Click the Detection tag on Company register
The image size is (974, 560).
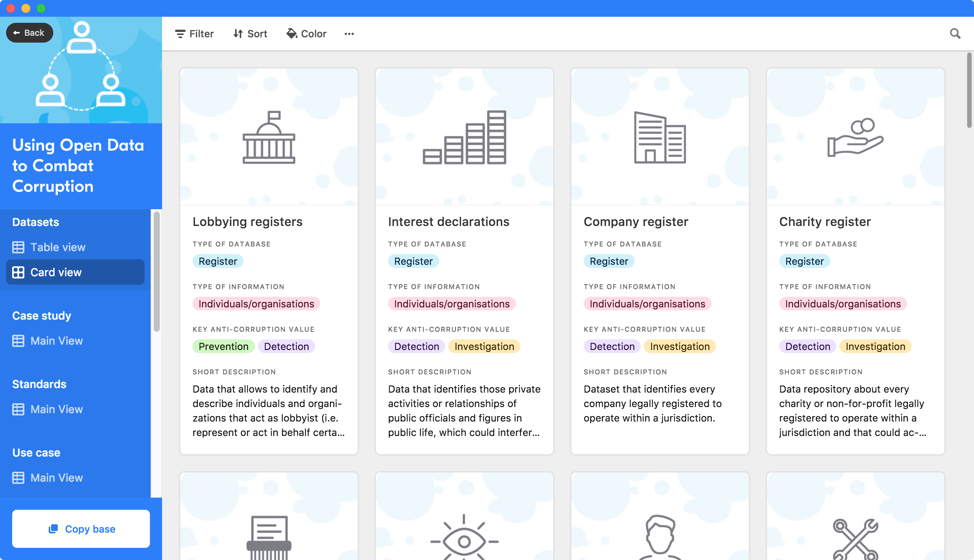point(612,346)
